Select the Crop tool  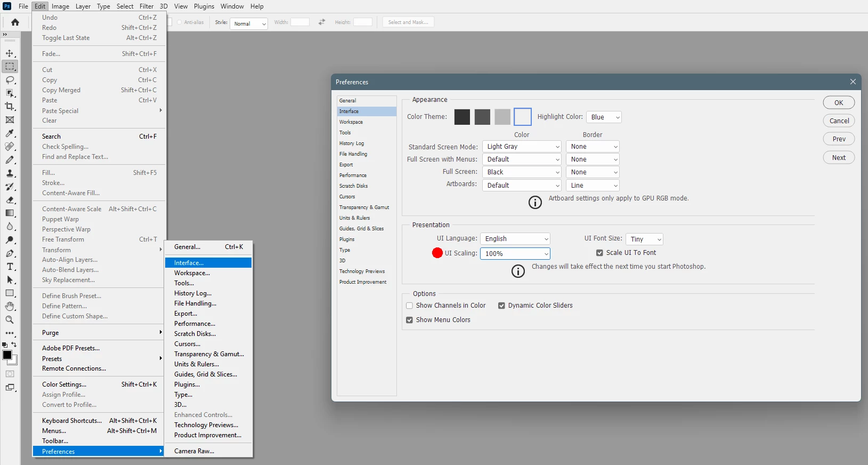10,107
